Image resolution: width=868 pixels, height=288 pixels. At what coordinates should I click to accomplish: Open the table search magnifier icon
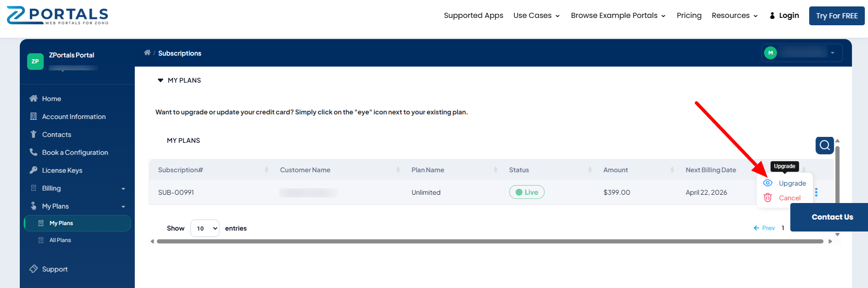pos(824,146)
